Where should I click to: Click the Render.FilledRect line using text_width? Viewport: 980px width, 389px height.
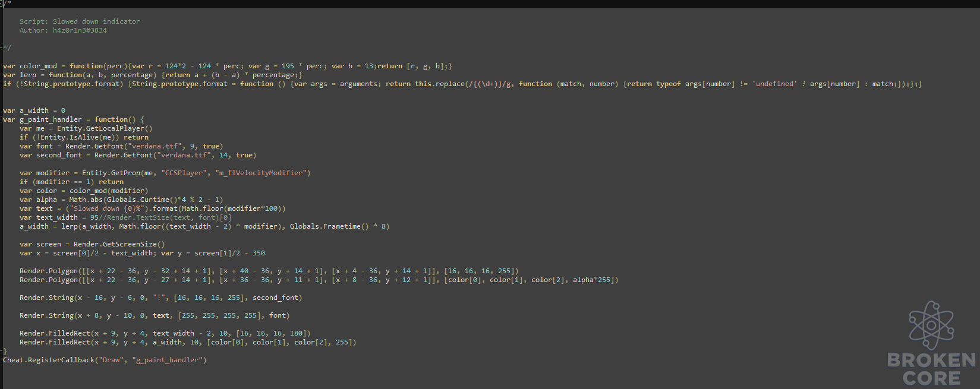(165, 333)
